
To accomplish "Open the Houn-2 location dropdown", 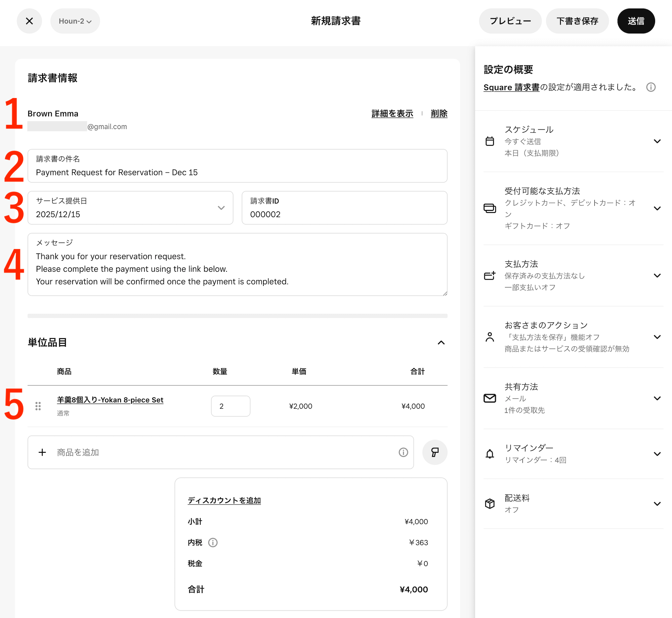I will tap(75, 21).
